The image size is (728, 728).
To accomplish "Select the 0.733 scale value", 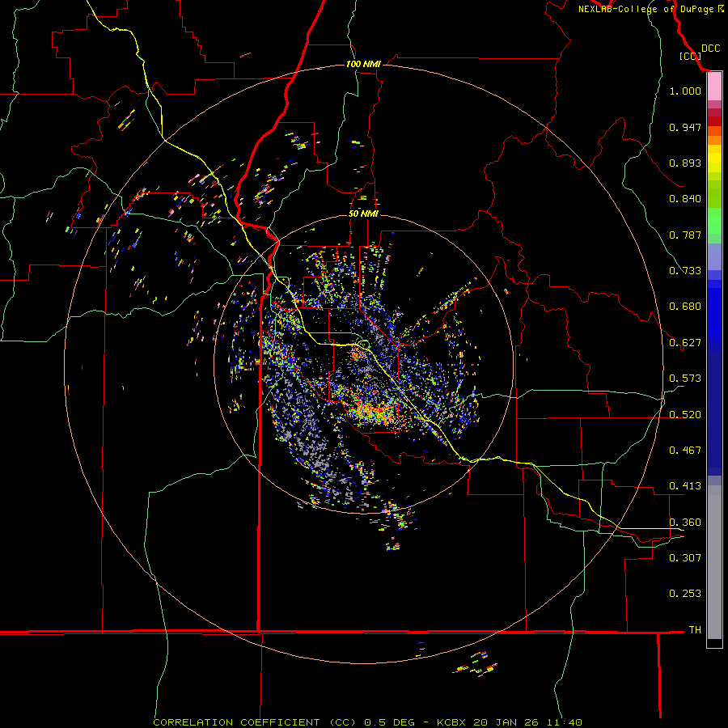I will pyautogui.click(x=685, y=271).
